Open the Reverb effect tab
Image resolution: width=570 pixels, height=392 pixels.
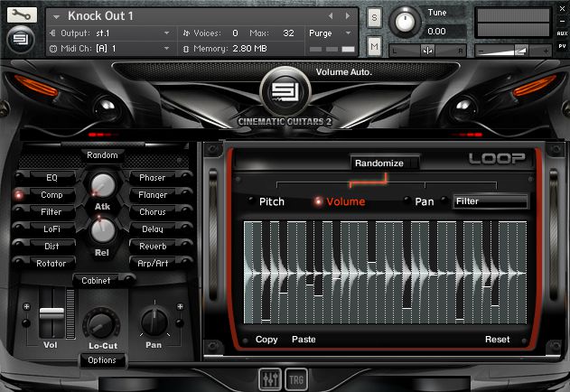tap(153, 247)
